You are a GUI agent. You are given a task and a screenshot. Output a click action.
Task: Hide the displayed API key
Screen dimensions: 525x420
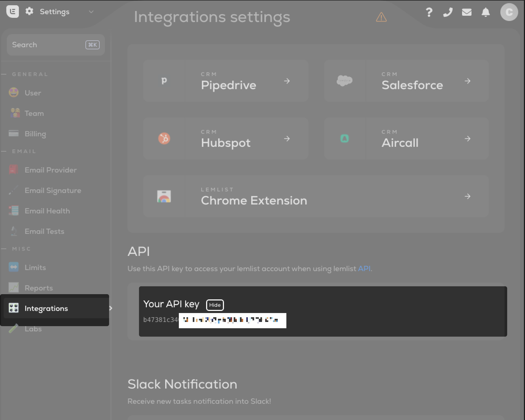pos(215,305)
